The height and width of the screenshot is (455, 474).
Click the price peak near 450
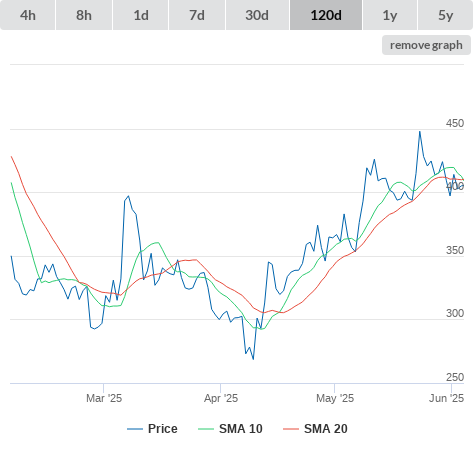[420, 132]
